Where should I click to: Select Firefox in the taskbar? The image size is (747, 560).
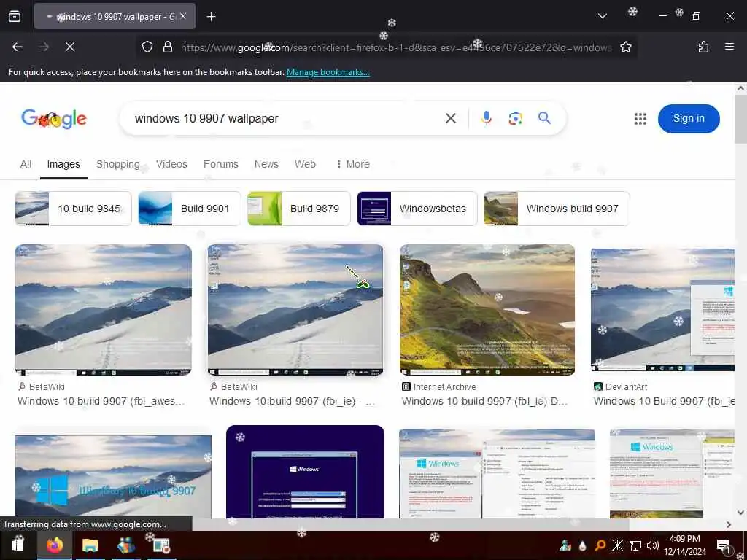[55, 545]
